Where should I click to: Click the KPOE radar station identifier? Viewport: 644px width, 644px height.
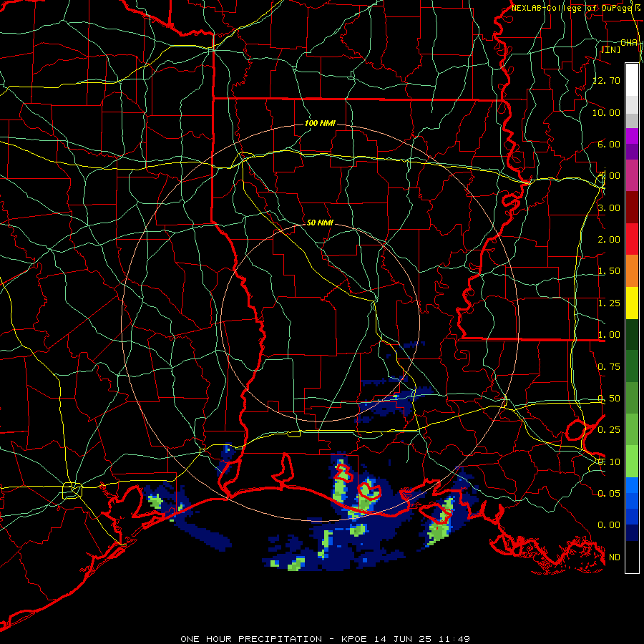(356, 639)
